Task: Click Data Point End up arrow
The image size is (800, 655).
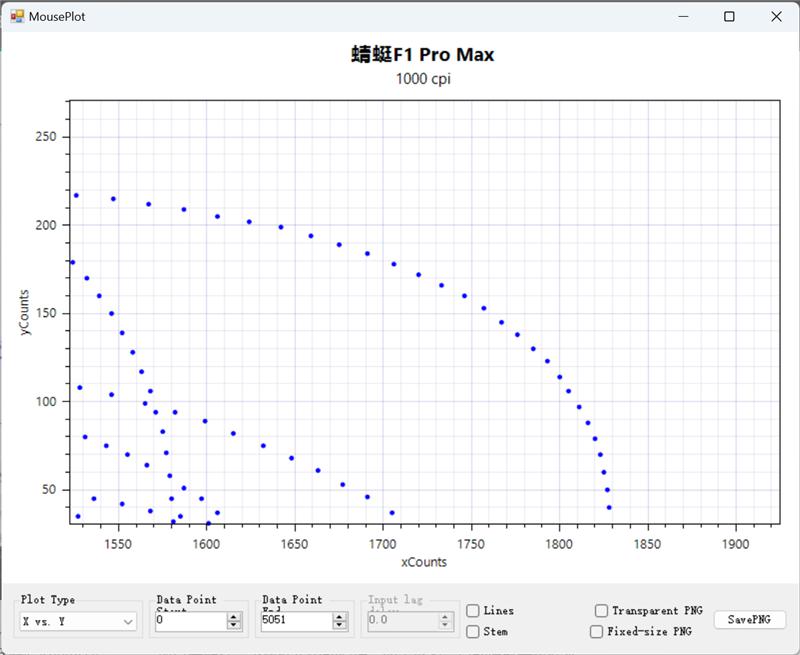Action: click(x=340, y=616)
